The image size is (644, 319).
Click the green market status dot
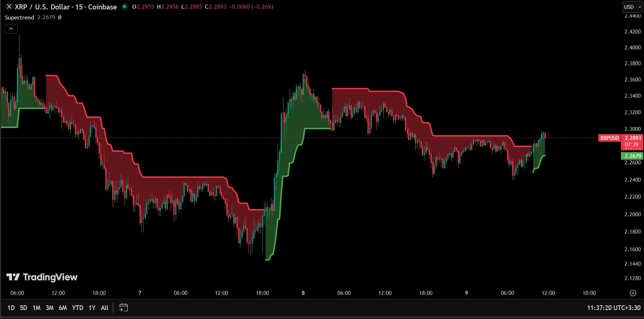click(125, 6)
